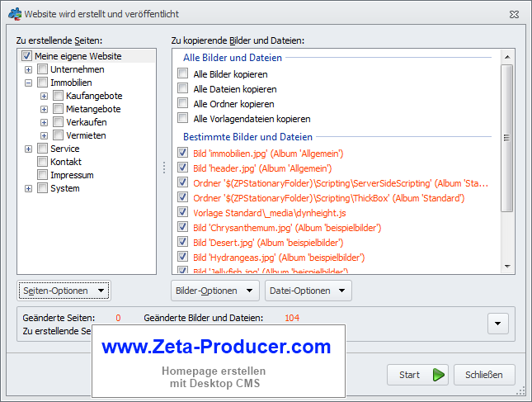Enable Alle Ordner kopieren
The image size is (532, 402).
(x=183, y=103)
